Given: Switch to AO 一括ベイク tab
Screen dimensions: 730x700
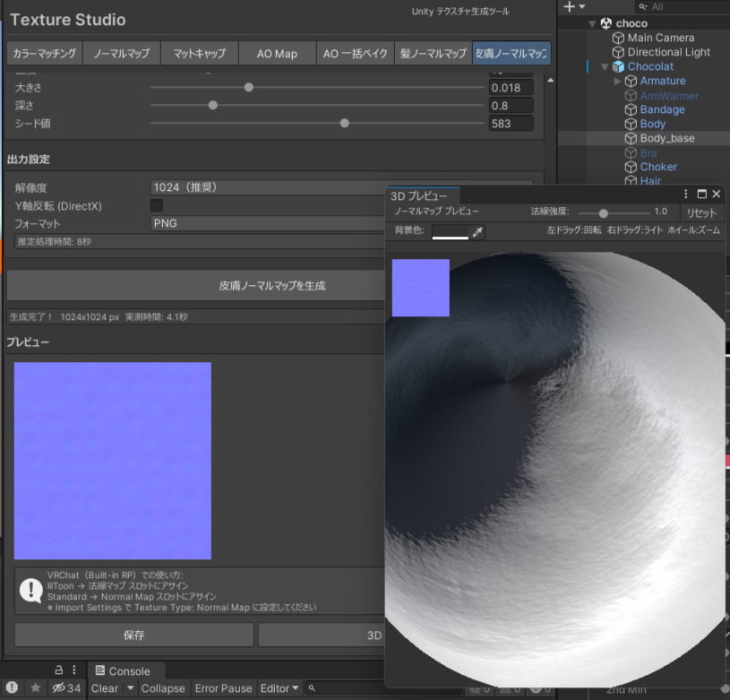Looking at the screenshot, I should coord(356,53).
